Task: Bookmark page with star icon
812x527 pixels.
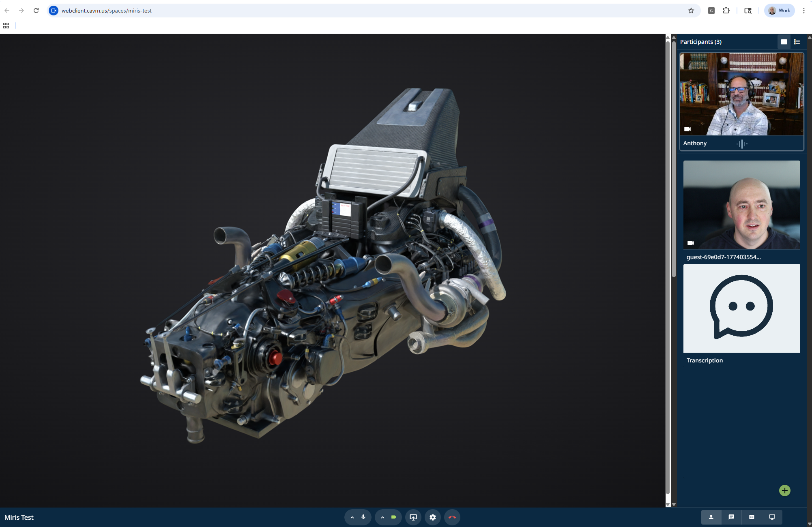Action: [x=691, y=11]
